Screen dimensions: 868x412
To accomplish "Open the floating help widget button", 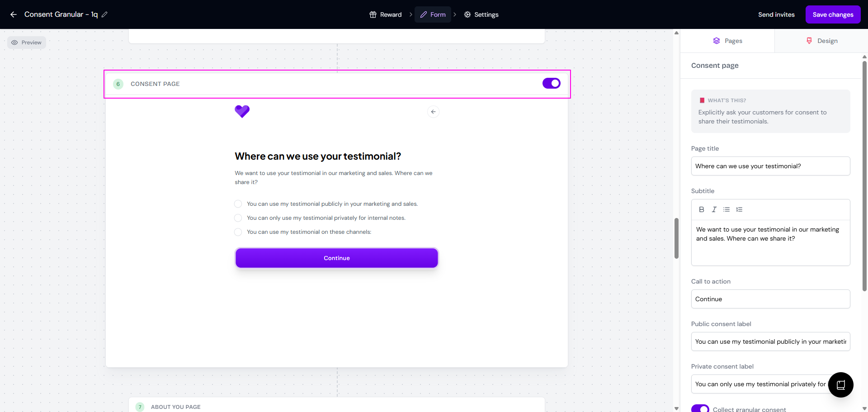I will pyautogui.click(x=840, y=385).
